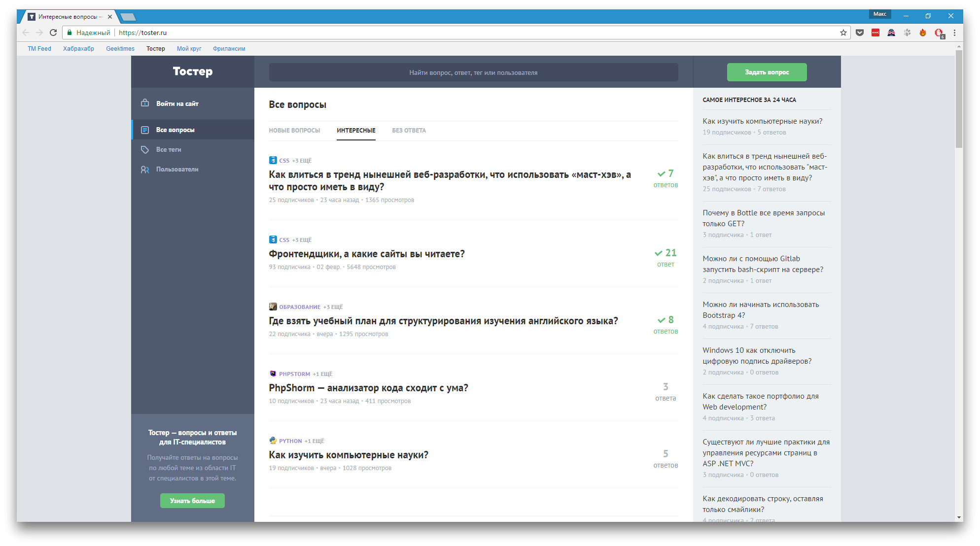Image resolution: width=980 pixels, height=546 pixels.
Task: Reload the page with refresh icon
Action: coord(53,33)
